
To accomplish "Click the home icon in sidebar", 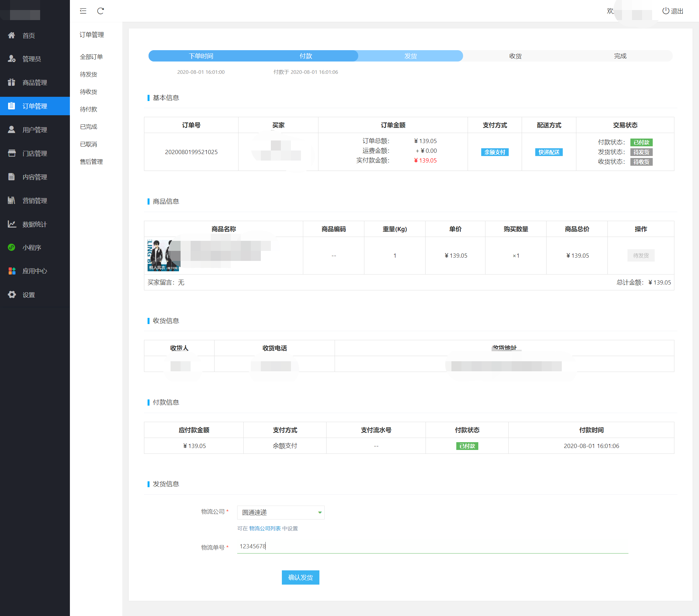I will coord(12,35).
